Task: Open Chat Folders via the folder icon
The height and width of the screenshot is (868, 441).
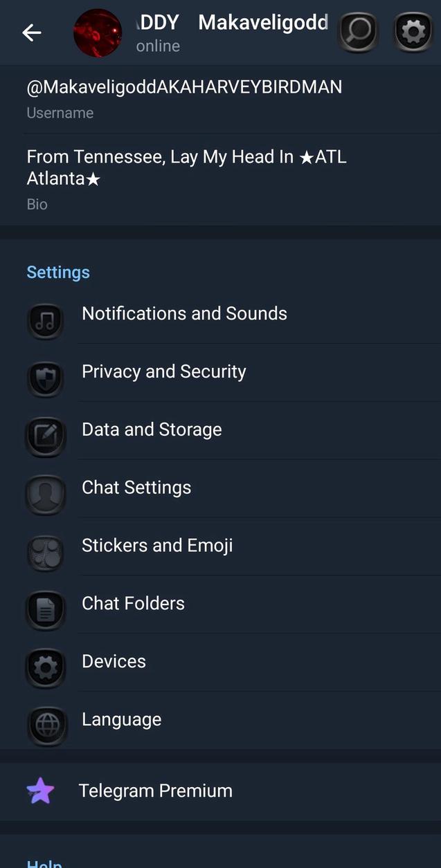Action: (45, 610)
